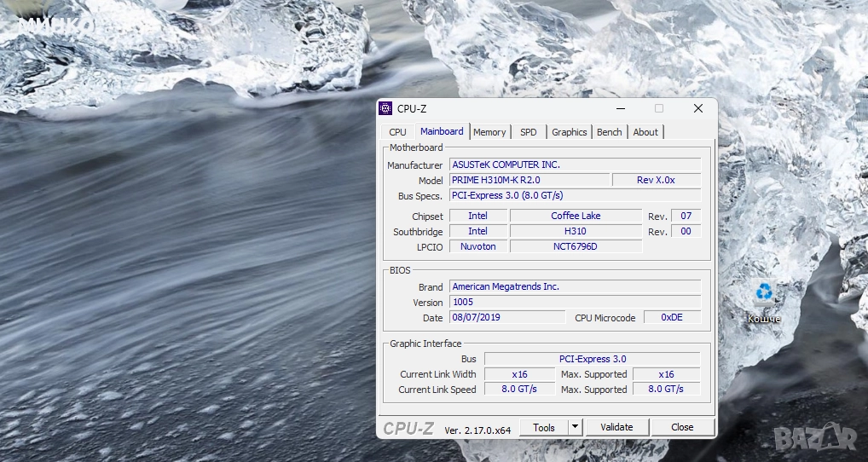Switch to the SPD tab
The height and width of the screenshot is (462, 868).
529,132
